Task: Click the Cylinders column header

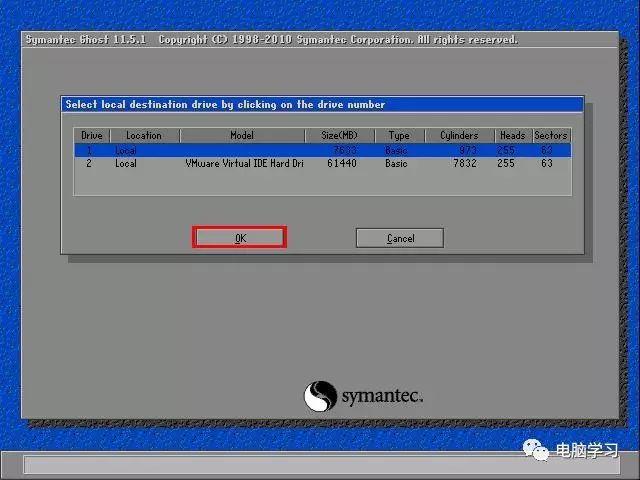Action: click(x=459, y=135)
